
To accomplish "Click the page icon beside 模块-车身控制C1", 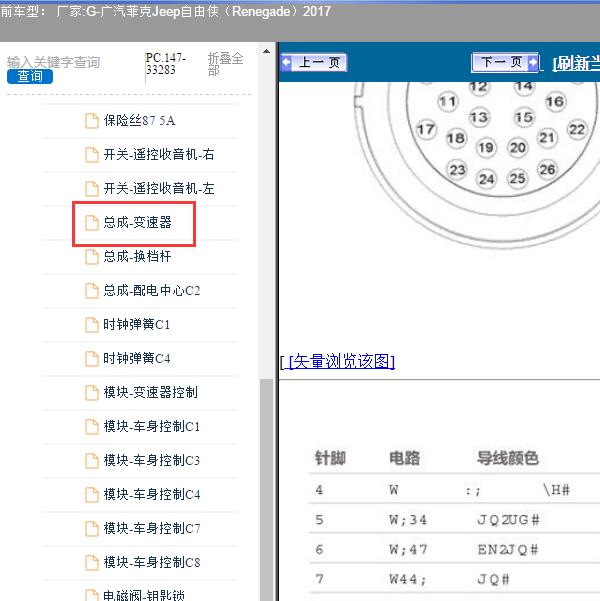I will [91, 427].
